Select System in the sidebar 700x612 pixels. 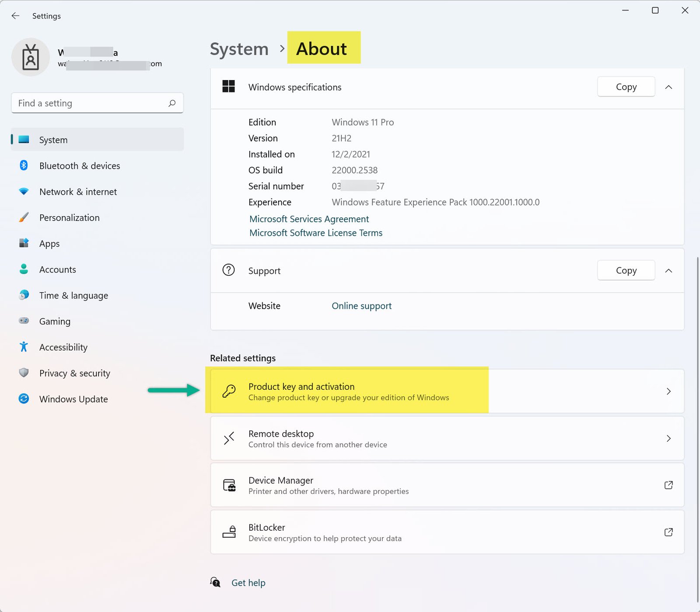(x=97, y=140)
